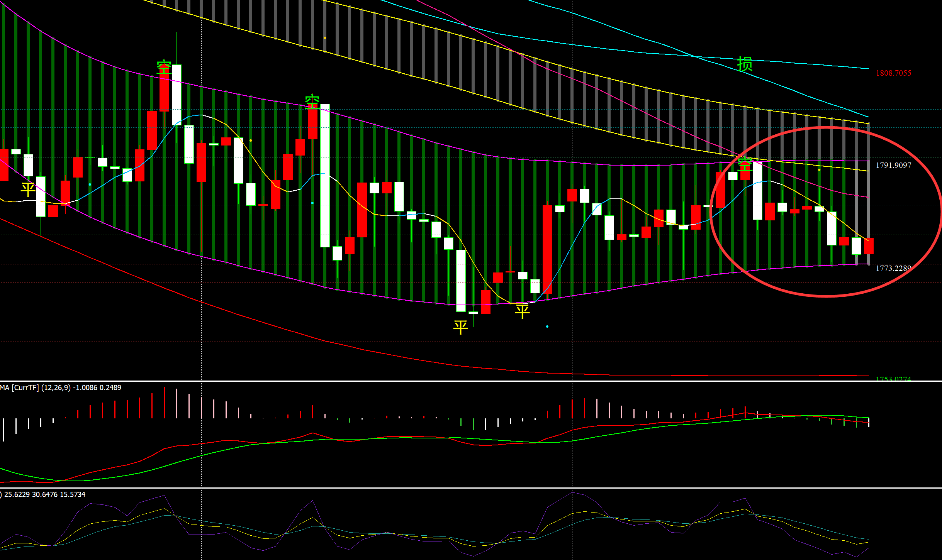The height and width of the screenshot is (560, 942).
Task: Select the 空 marker inside the red ellipse
Action: point(745,164)
